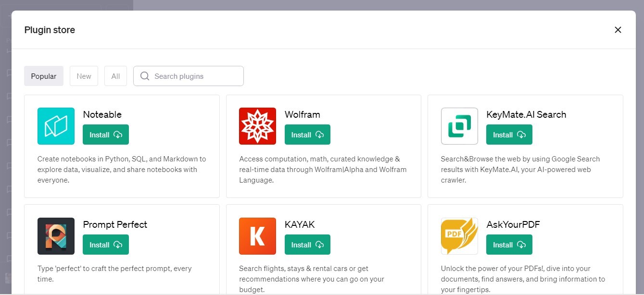Click the Prompt Perfect plugin icon
The image size is (644, 295).
click(x=56, y=236)
